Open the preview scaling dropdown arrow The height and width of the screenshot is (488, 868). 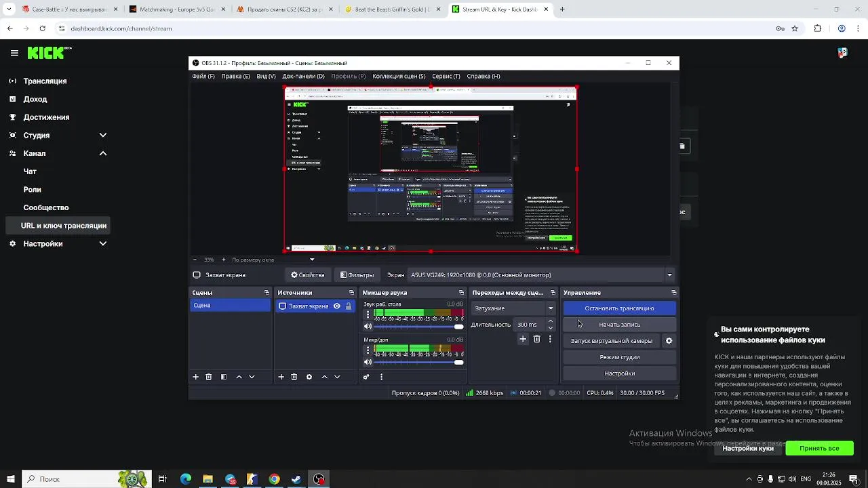click(312, 260)
